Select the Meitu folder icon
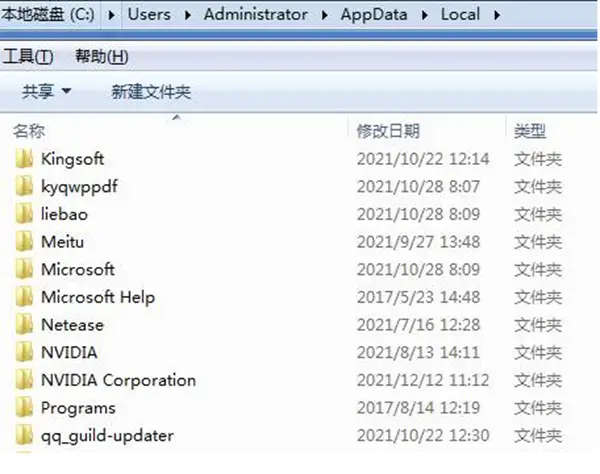This screenshot has width=600, height=474. 24,242
